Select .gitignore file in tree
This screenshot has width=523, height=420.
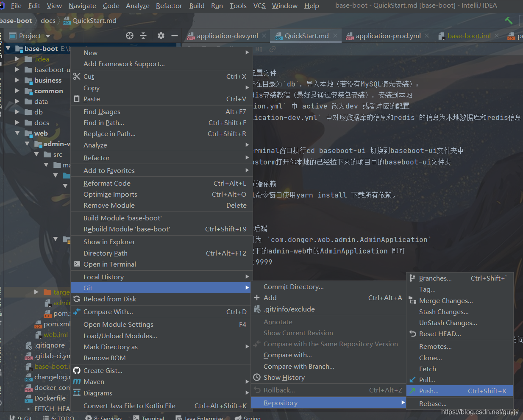[50, 345]
